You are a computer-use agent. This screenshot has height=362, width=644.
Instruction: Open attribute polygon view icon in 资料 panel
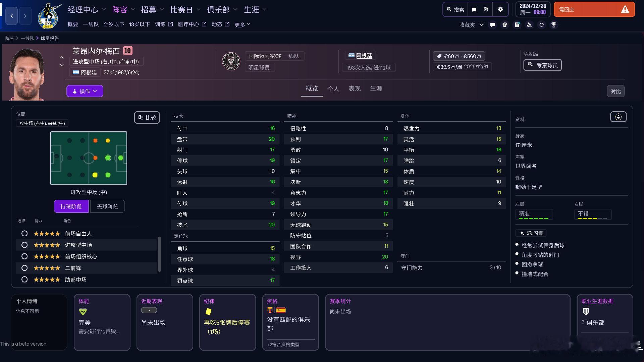tap(618, 117)
